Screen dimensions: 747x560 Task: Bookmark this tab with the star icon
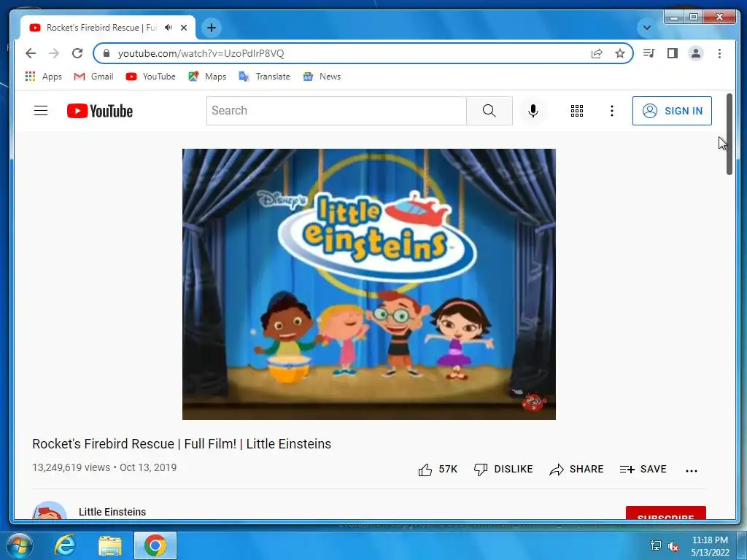[620, 53]
